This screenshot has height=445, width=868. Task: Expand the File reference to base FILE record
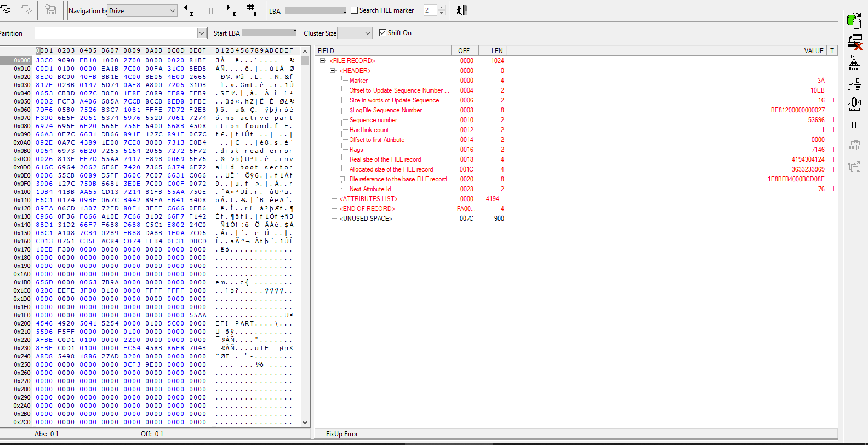(x=342, y=179)
